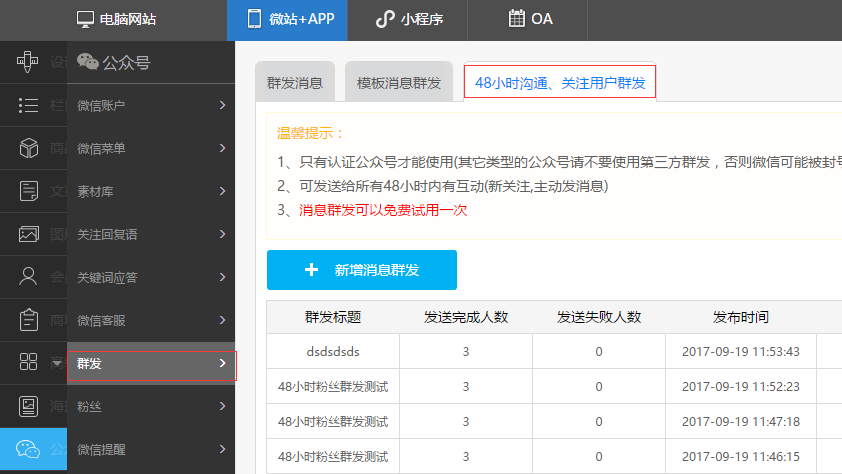Open the 素材库 menu item
Screen dimensions: 842x474
tap(151, 191)
